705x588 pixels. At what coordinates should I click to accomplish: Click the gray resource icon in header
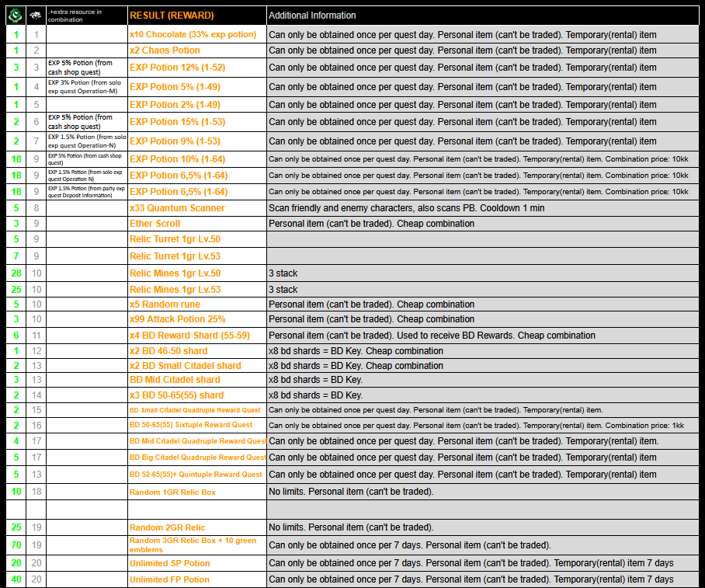point(36,16)
